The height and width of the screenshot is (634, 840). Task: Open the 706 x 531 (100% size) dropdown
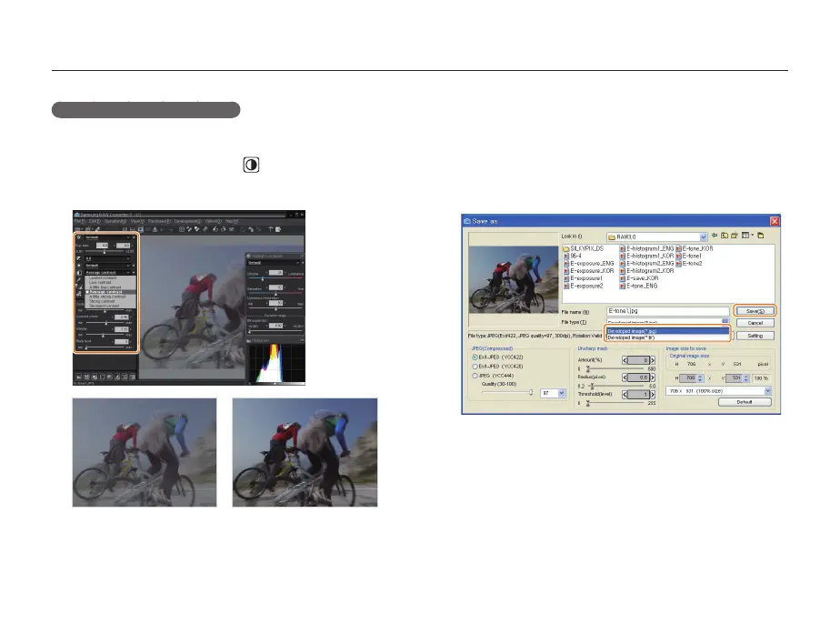[x=767, y=391]
